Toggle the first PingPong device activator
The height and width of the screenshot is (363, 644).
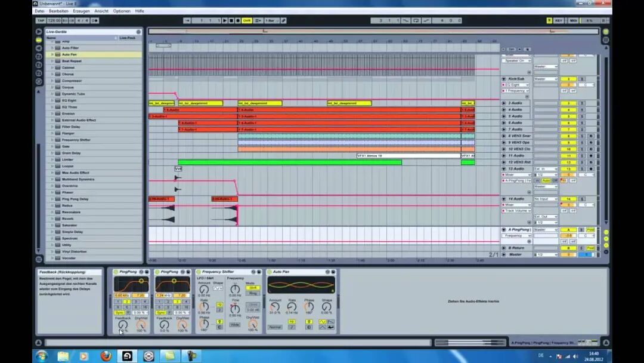tap(116, 272)
